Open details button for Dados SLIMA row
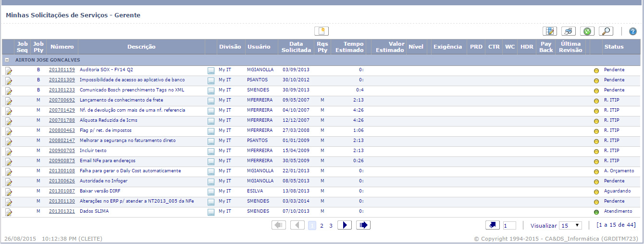 [211, 212]
